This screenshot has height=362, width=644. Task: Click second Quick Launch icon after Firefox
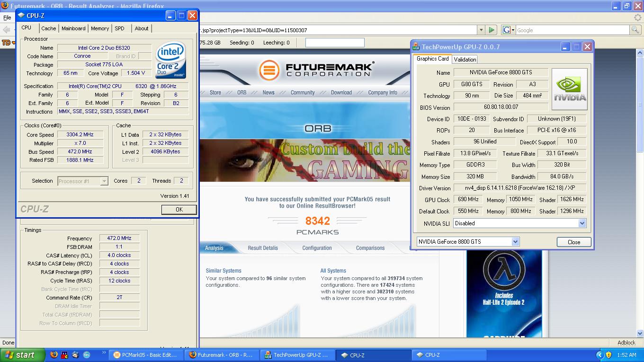[x=64, y=355]
